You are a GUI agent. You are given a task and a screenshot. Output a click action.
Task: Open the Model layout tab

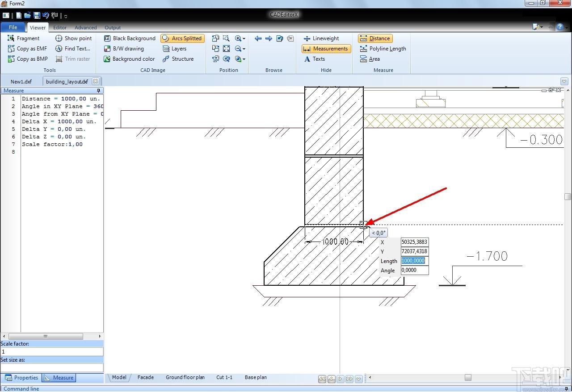(x=119, y=377)
